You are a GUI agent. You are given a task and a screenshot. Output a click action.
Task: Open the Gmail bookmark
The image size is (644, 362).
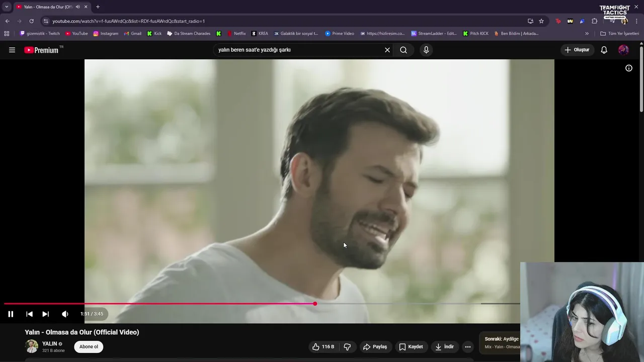coord(132,34)
